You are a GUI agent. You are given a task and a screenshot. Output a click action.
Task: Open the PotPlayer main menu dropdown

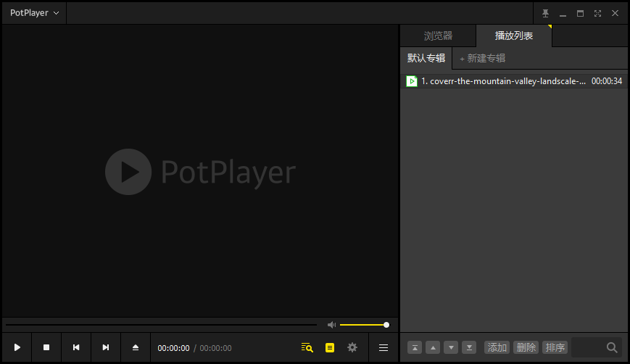coord(34,13)
